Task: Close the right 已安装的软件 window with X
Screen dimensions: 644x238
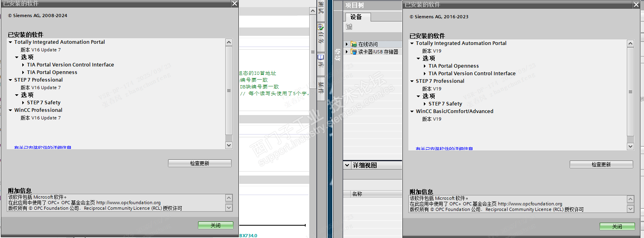Action: tap(636, 4)
